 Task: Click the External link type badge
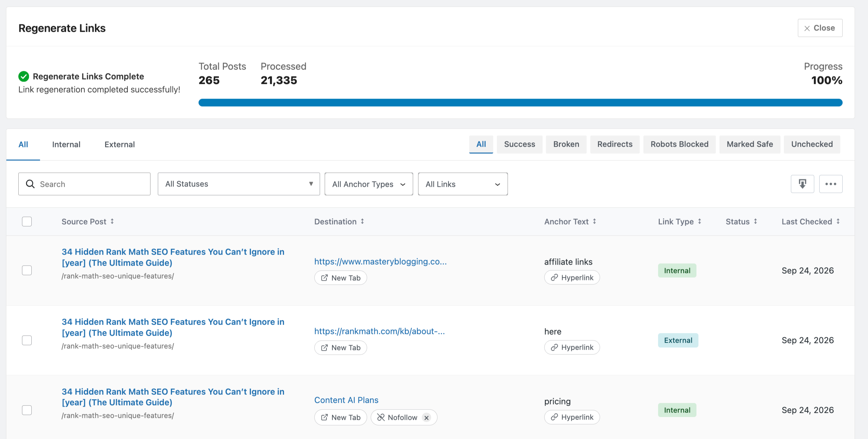tap(678, 340)
